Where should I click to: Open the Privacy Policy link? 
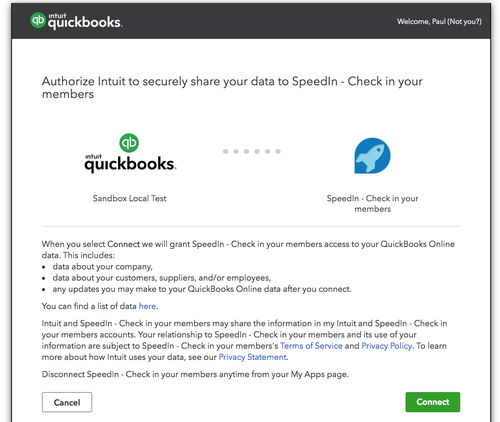tap(387, 346)
